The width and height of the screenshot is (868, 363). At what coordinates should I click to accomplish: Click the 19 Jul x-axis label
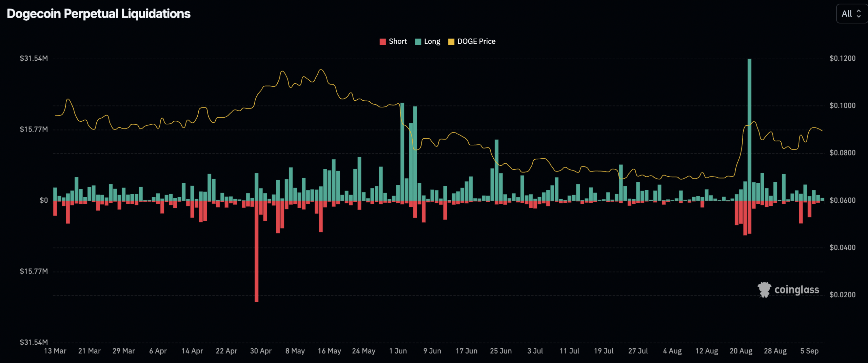pos(604,351)
